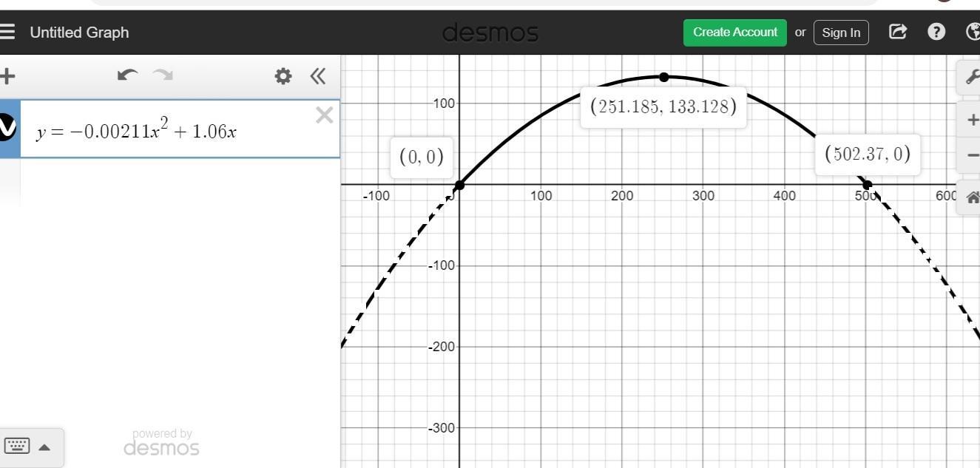Delete the parabola expression with X
The height and width of the screenshot is (468, 980).
click(324, 115)
